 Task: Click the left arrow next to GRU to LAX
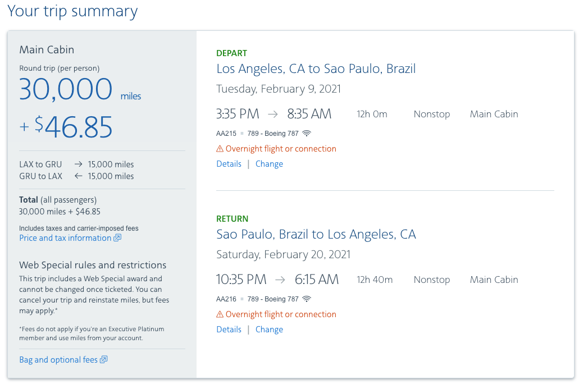coord(78,176)
